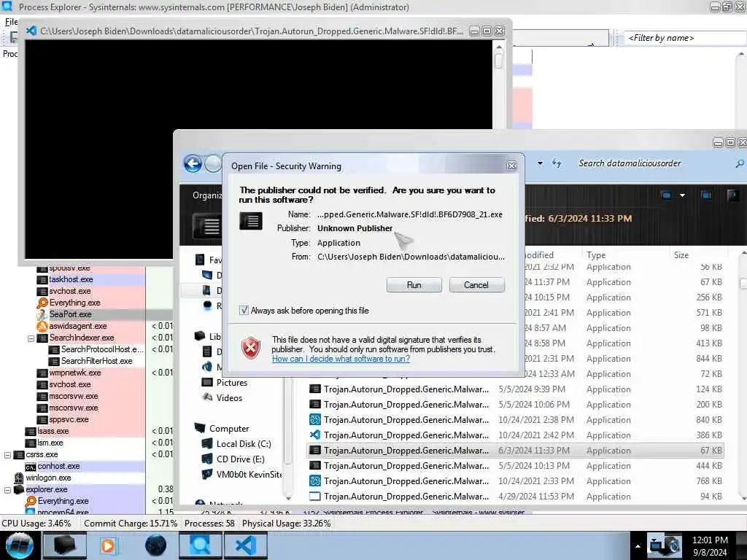Collapse the SearchIndexer.exe process tree node
The height and width of the screenshot is (560, 747).
(31, 338)
